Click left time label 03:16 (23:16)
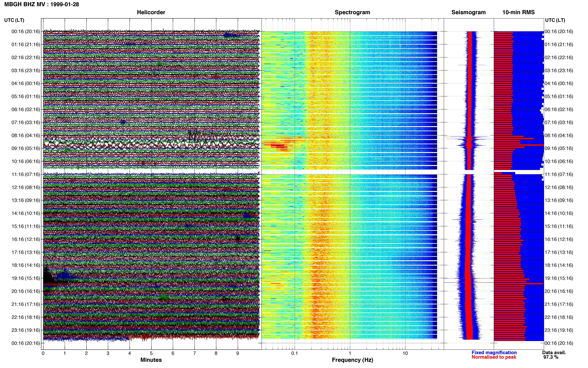This screenshot has height=368, width=588. tap(26, 71)
